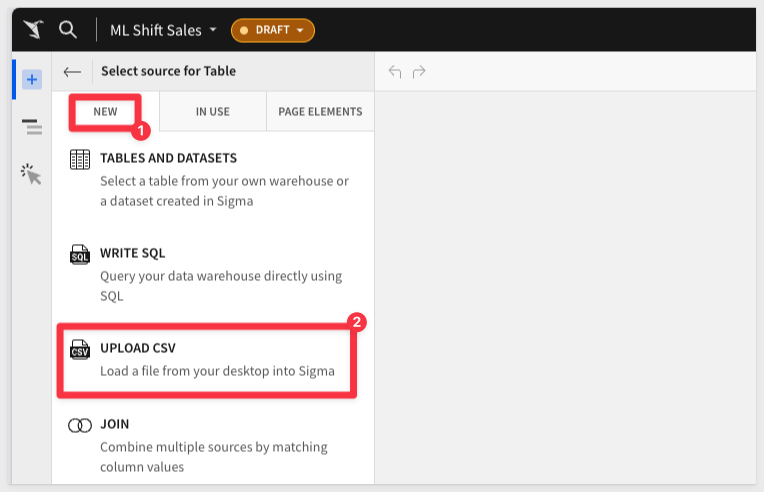Click the add element plus icon
764x492 pixels.
click(32, 79)
